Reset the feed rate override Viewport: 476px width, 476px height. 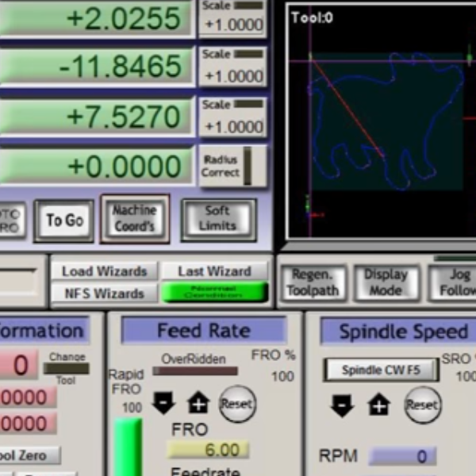[237, 404]
